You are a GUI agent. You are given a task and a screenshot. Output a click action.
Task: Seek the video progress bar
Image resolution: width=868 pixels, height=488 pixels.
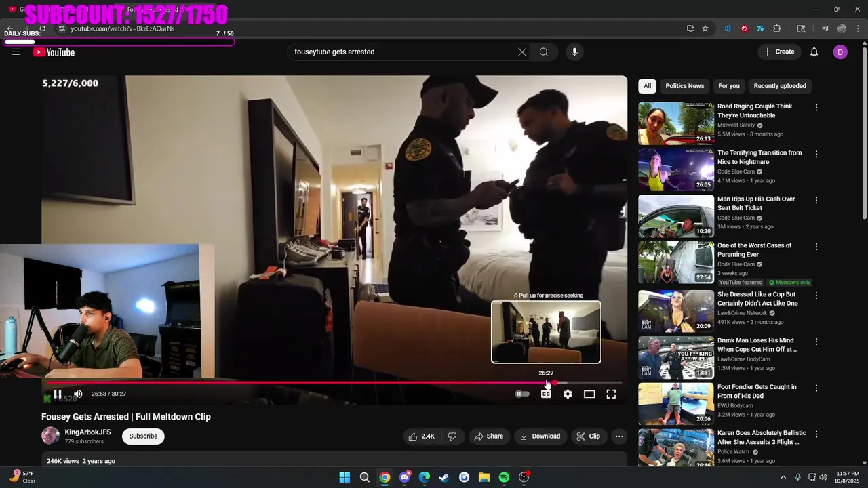(x=334, y=382)
